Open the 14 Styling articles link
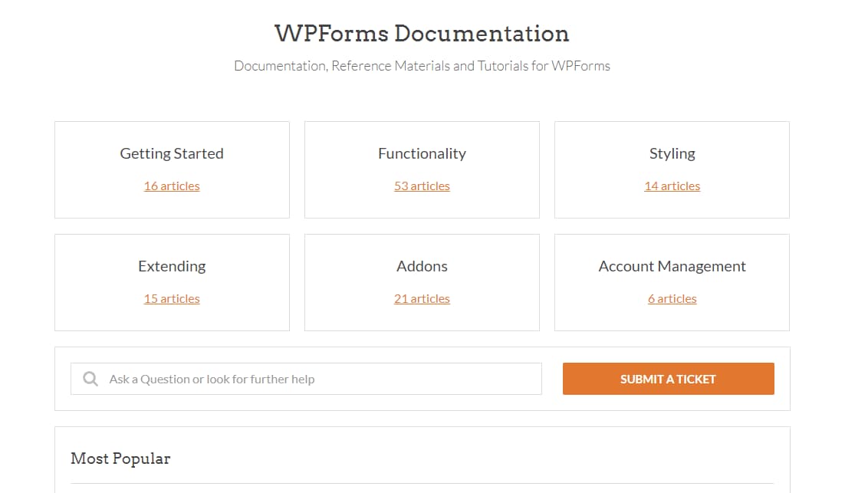Screen dimensions: 868x493 pyautogui.click(x=672, y=186)
